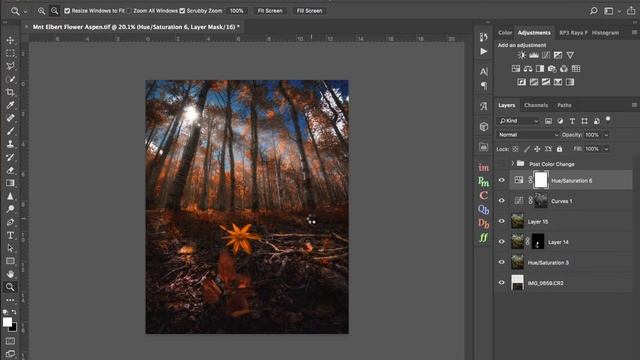Select the Mnt Elbert Flower Aspen.tif document tab
640x360 pixels.
coord(136,27)
